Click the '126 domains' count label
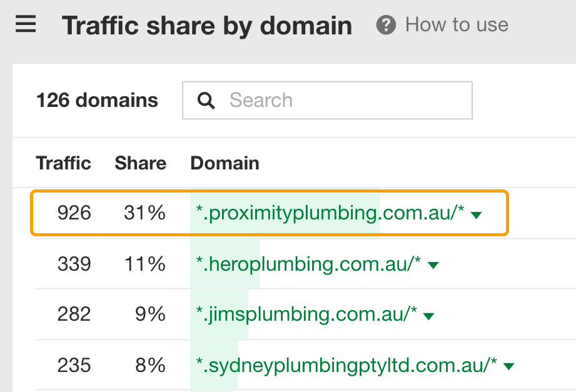Screen dimensions: 576x392 tap(97, 100)
